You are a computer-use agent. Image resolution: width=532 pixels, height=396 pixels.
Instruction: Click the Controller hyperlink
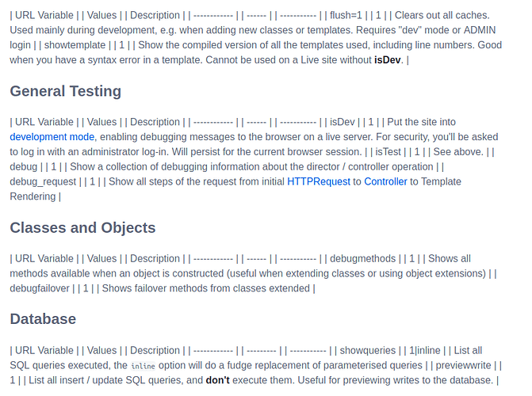coord(385,182)
